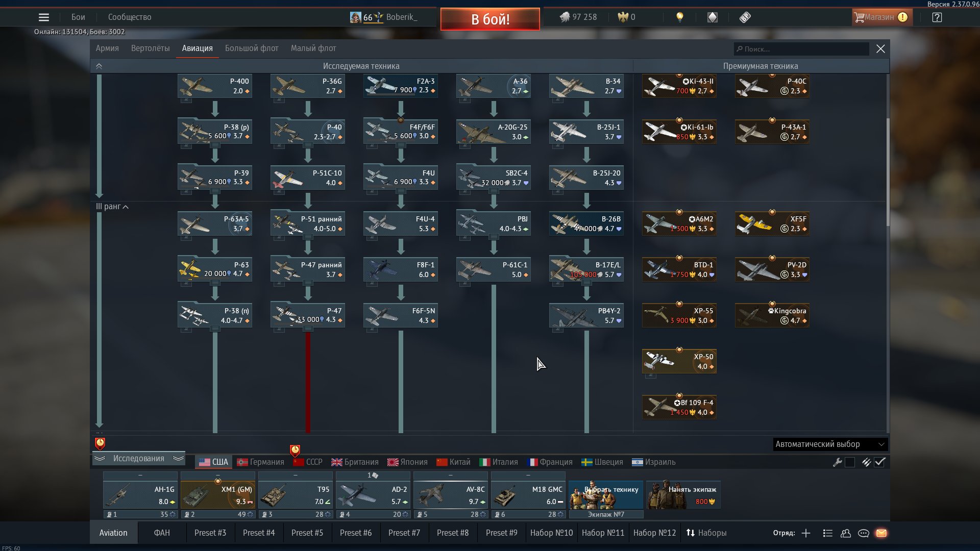The image size is (980, 551).
Task: Click the squad invite plus icon
Action: pyautogui.click(x=806, y=533)
